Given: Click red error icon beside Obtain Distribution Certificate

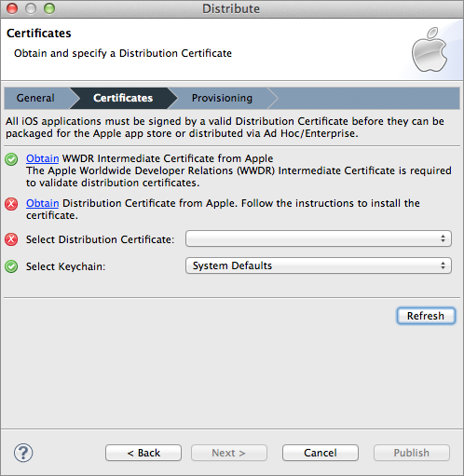Looking at the screenshot, I should (x=11, y=204).
